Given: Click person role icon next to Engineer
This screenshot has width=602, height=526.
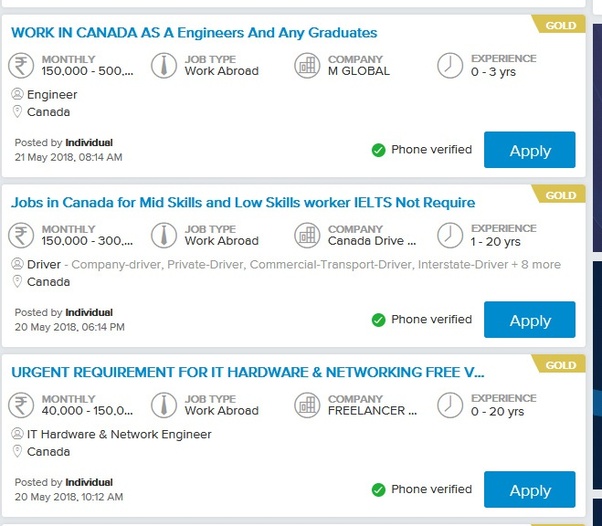Looking at the screenshot, I should click(17, 95).
